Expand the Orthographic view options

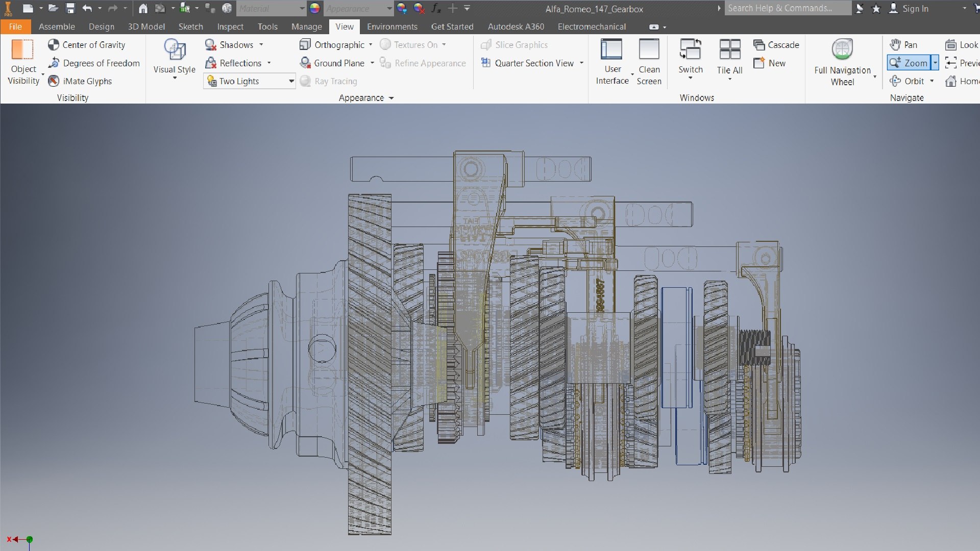pyautogui.click(x=371, y=45)
